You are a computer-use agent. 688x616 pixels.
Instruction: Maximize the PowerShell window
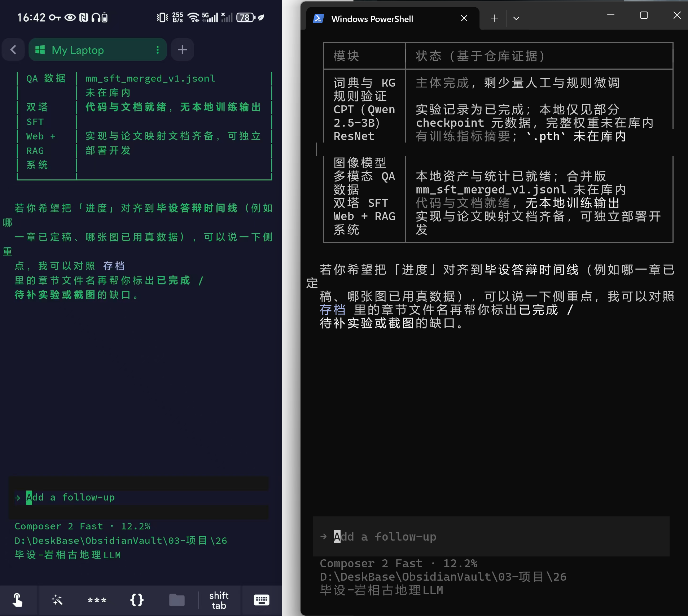644,15
